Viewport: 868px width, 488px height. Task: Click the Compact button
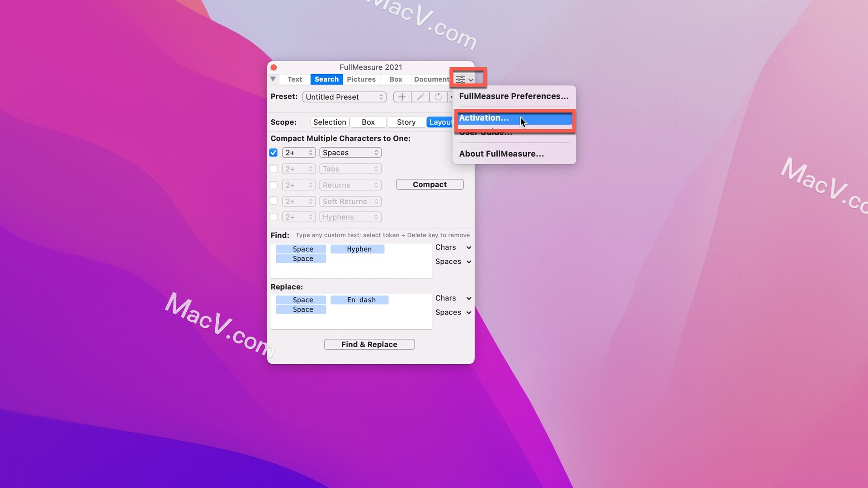coord(429,185)
